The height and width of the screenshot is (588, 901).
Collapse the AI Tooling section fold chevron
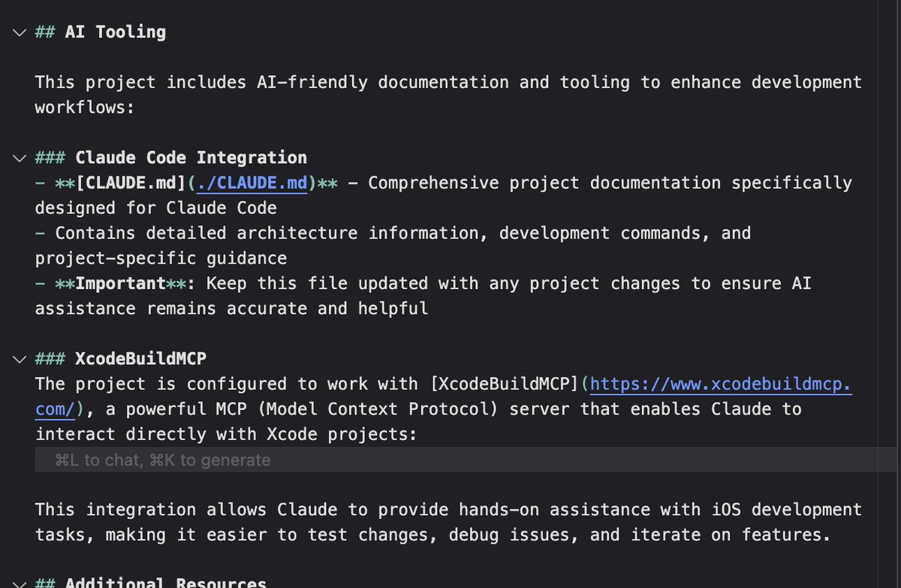point(19,32)
